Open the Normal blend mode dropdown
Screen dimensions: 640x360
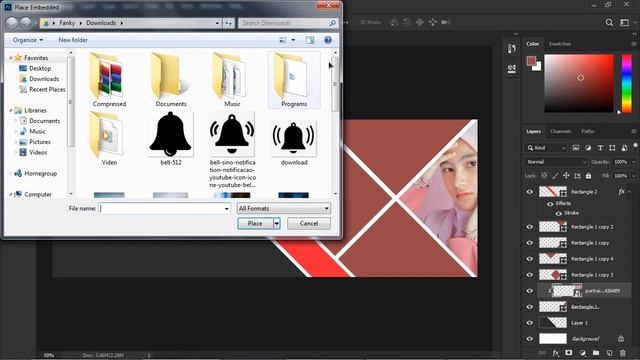pyautogui.click(x=556, y=162)
